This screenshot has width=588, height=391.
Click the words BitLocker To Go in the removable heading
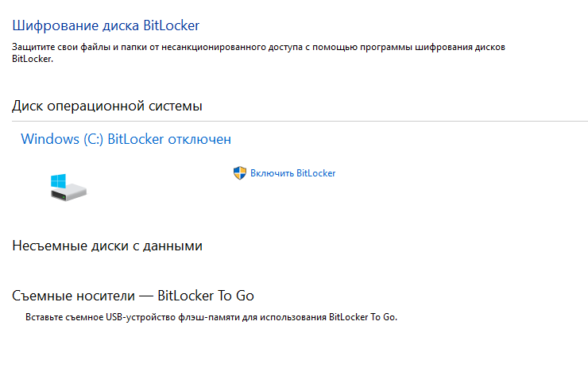coord(206,296)
